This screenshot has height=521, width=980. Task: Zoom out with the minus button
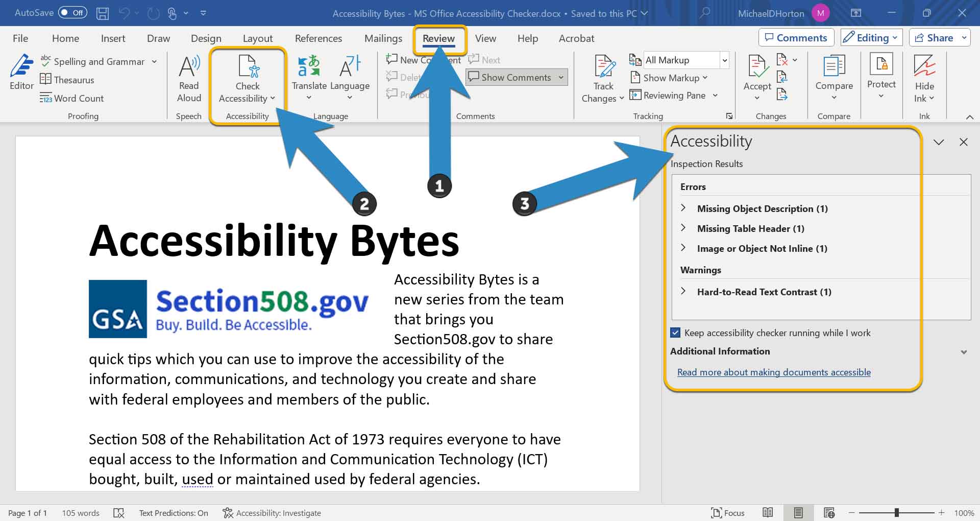pos(851,512)
